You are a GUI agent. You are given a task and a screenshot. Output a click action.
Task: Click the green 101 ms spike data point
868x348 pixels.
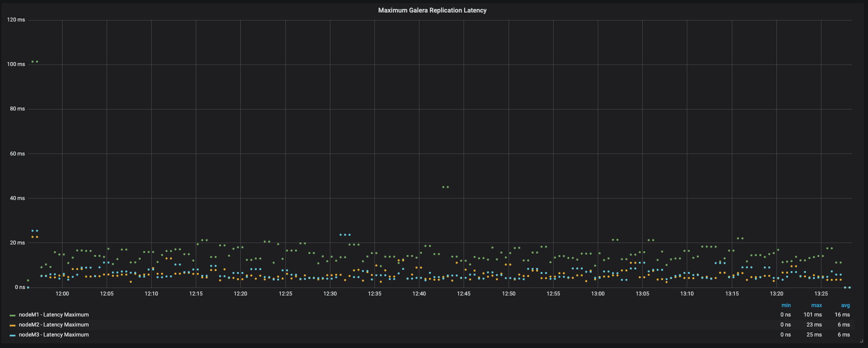pyautogui.click(x=33, y=61)
